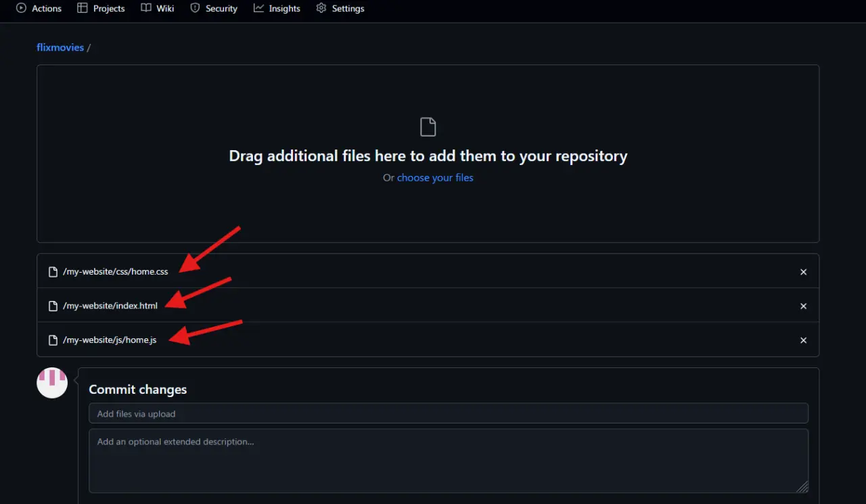
Task: Click file icon beside home.css
Action: pos(53,272)
